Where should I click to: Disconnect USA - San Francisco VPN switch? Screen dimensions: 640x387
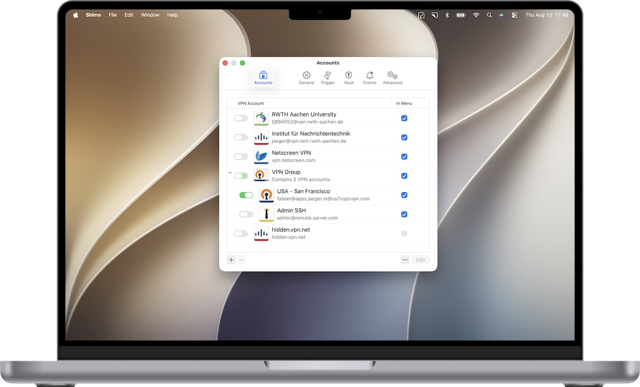246,195
